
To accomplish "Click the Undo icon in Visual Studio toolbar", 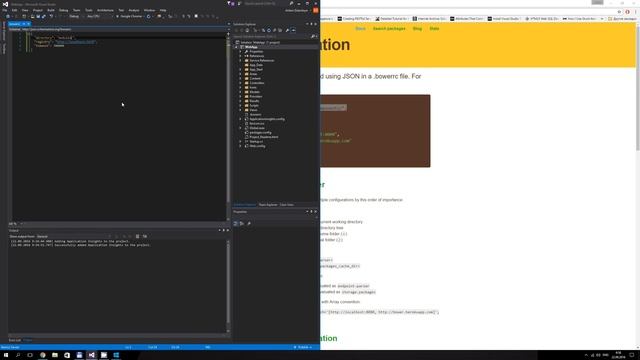I will point(51,16).
